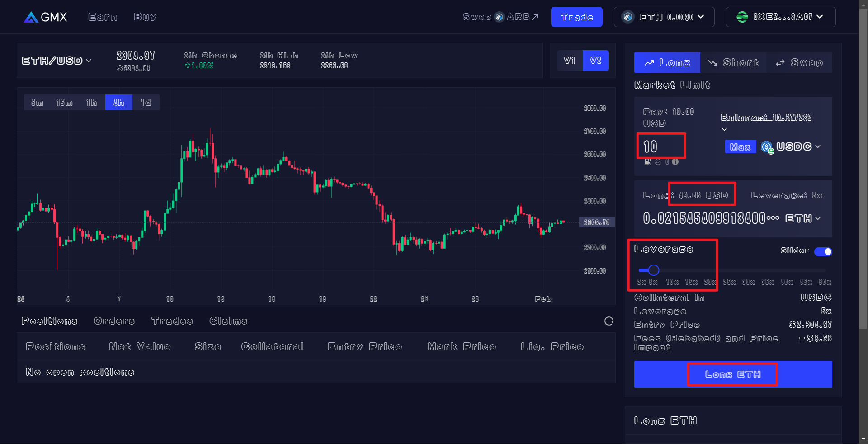Switch to the Orders tab
Screen dimensions: 868x444
[114, 321]
